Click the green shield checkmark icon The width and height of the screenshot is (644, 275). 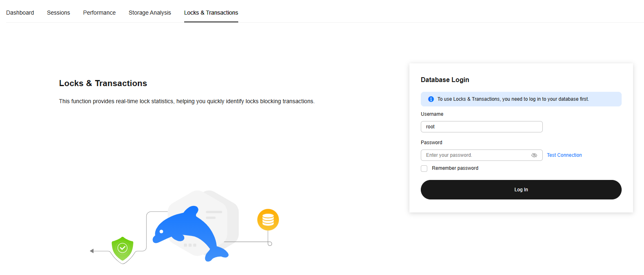(122, 249)
